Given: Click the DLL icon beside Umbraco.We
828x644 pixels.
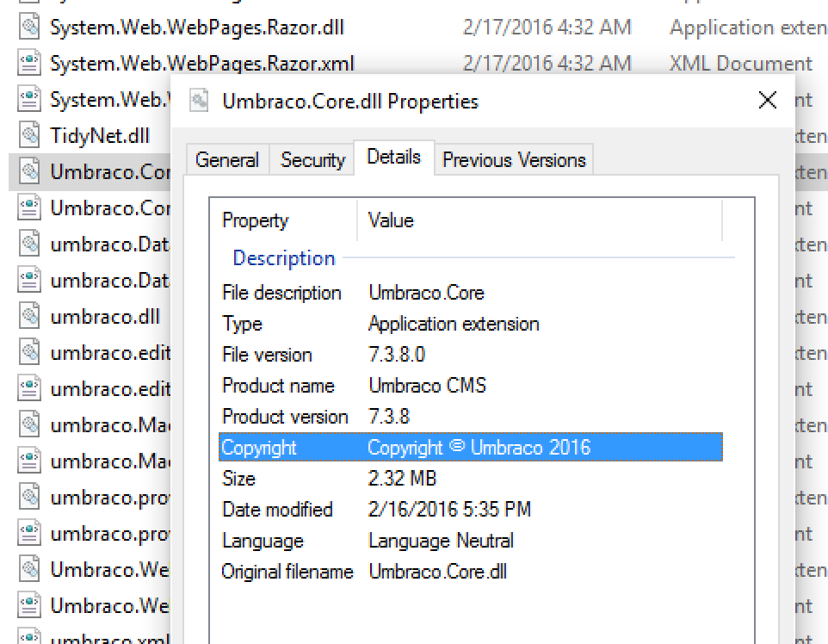Looking at the screenshot, I should (x=29, y=569).
